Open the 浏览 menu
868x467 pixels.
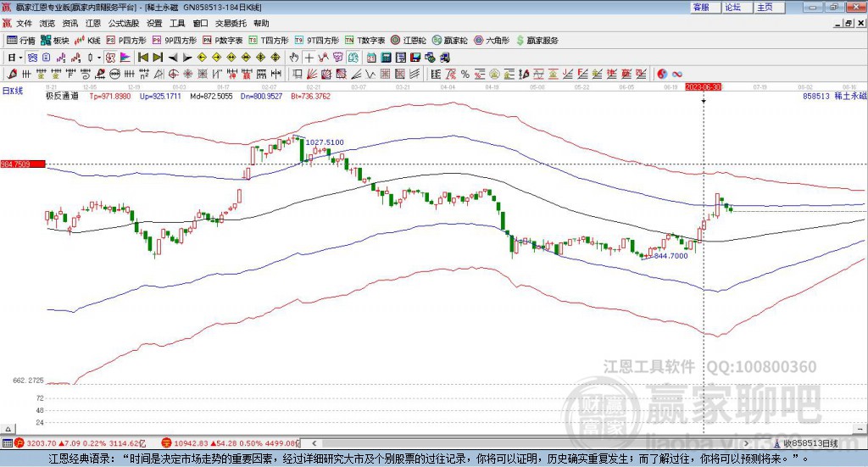[47, 23]
